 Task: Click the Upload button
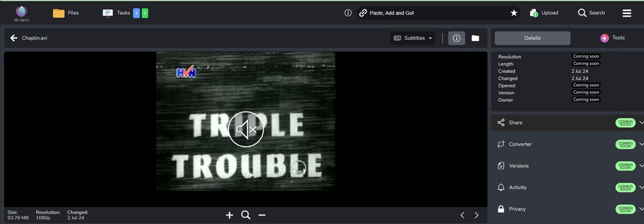tap(544, 13)
